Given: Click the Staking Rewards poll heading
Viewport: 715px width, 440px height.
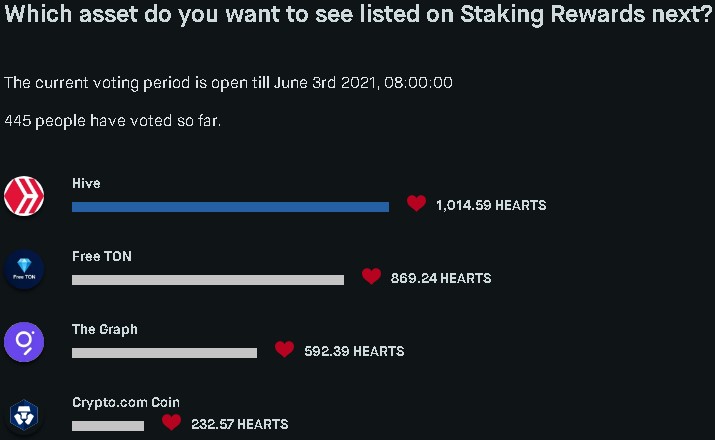Looking at the screenshot, I should 358,15.
